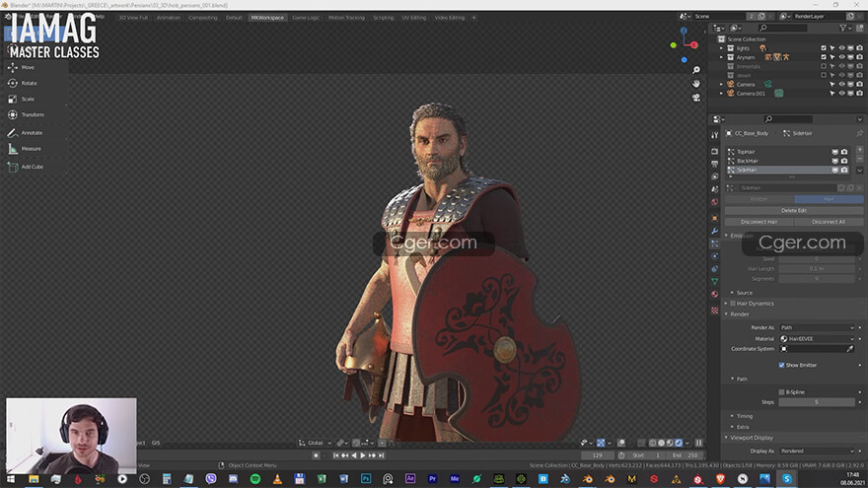The height and width of the screenshot is (488, 868).
Task: Open Global transform orientation dropdown
Action: click(x=315, y=444)
